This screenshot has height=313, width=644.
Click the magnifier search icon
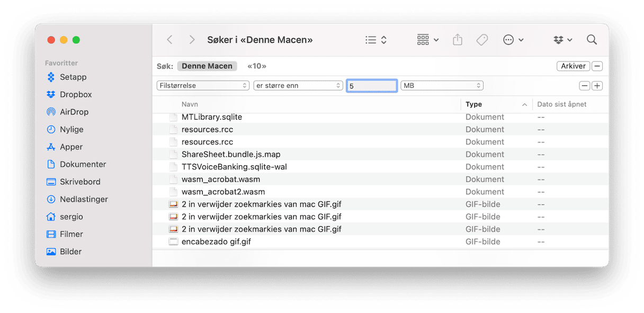pos(592,40)
